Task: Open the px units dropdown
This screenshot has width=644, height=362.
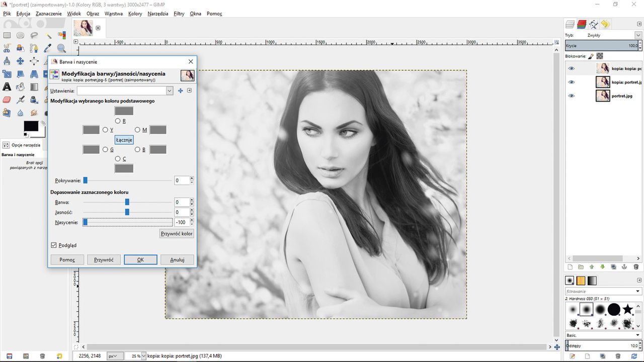Action: [115, 356]
